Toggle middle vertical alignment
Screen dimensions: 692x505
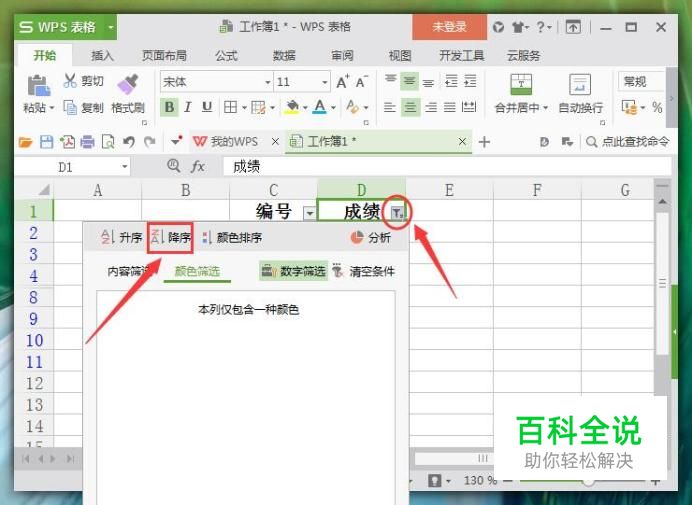[409, 82]
